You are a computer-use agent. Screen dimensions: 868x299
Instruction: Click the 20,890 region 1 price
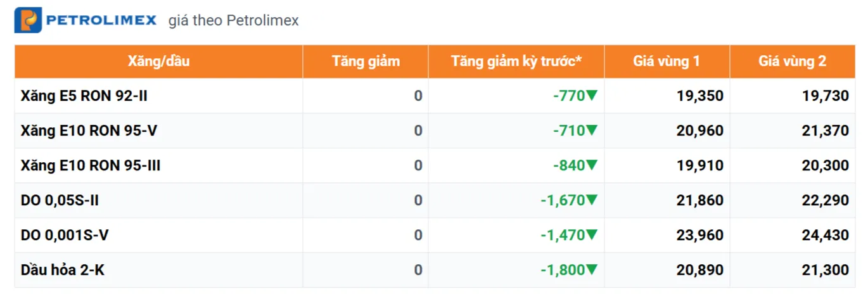tap(700, 270)
